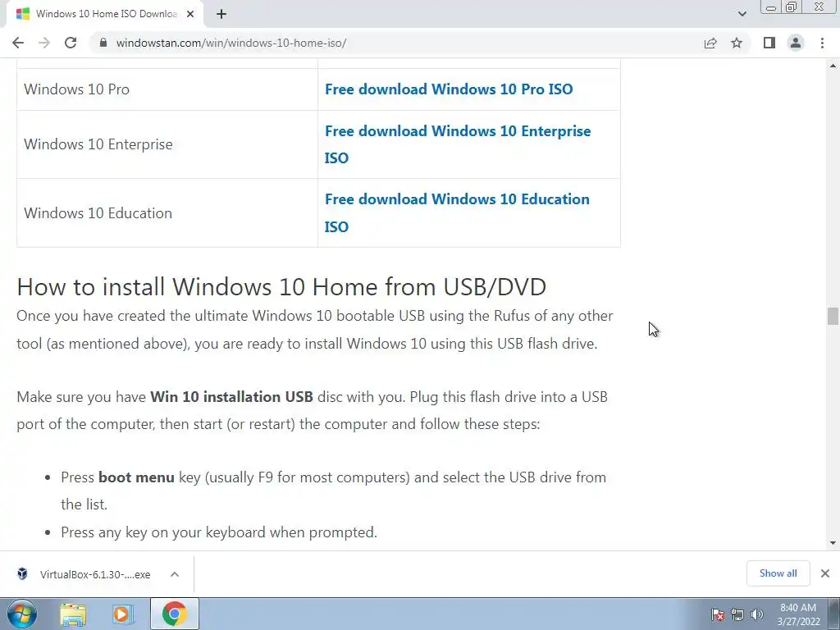The height and width of the screenshot is (630, 840).
Task: Click the bold 'Win 10 installation USB' text
Action: pos(231,397)
